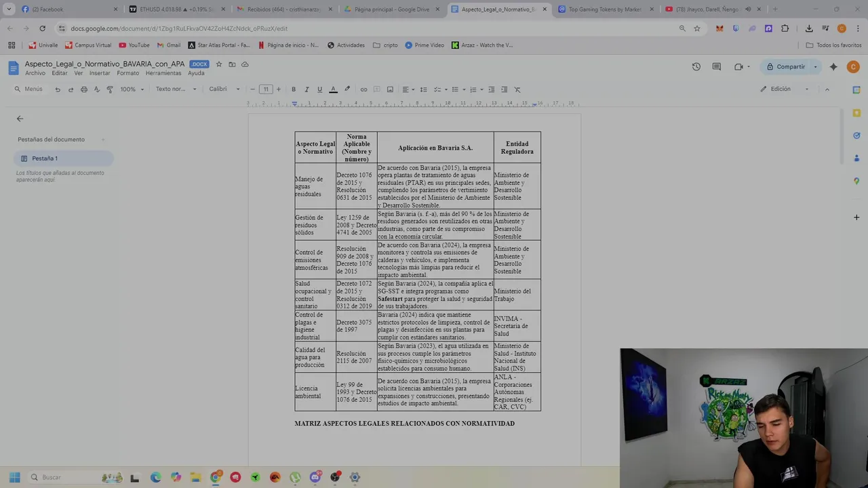Open Google Calendar side panel icon

pyautogui.click(x=856, y=89)
